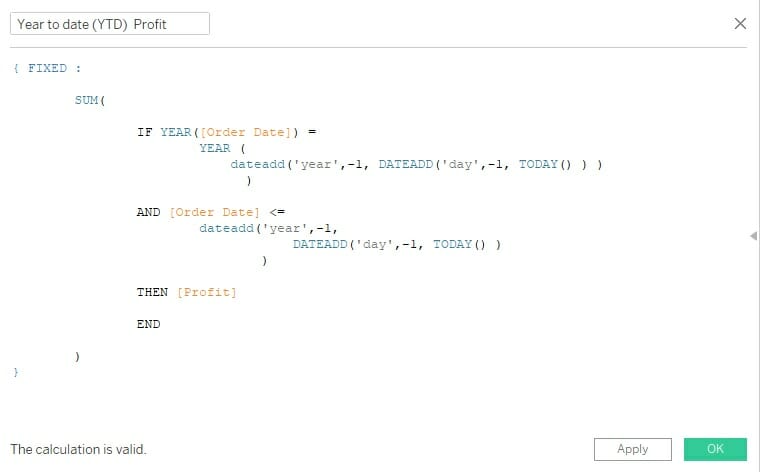This screenshot has height=472, width=761.
Task: Click the AND keyword in the formula
Action: pos(148,212)
